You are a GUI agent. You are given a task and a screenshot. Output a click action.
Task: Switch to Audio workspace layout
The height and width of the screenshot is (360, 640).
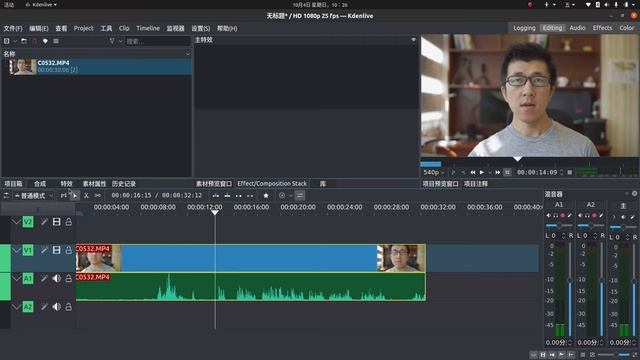coord(577,28)
